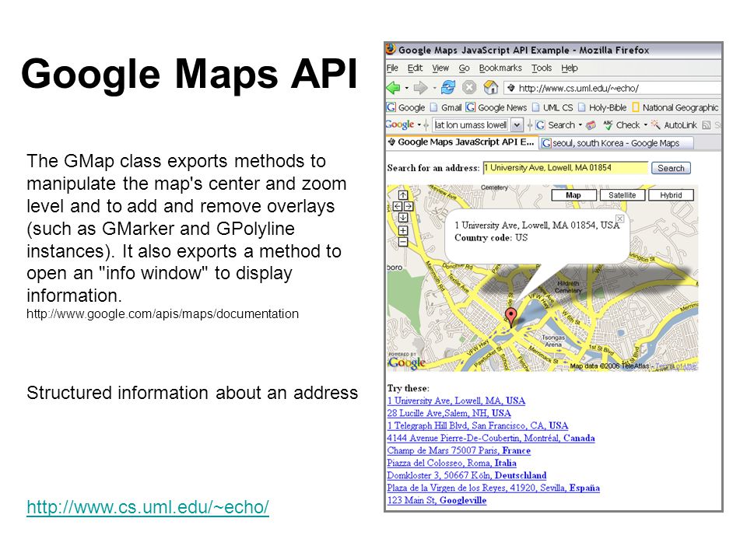Open the 28 Lucille Ave, Salem link
This screenshot has height=560, width=747.
[449, 413]
